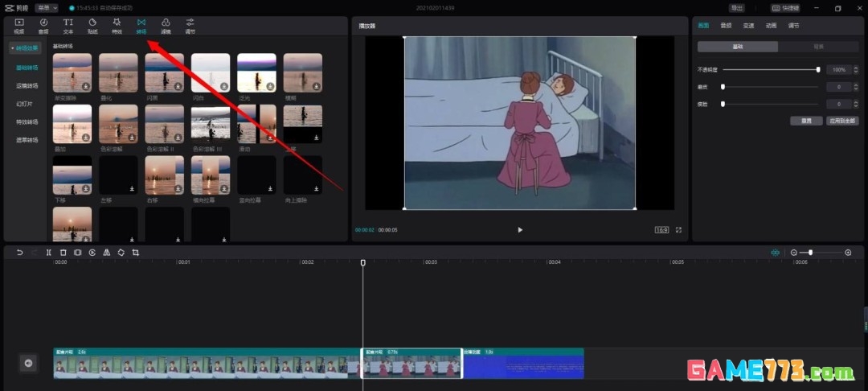Open the 16:9 aspect ratio selector

662,230
